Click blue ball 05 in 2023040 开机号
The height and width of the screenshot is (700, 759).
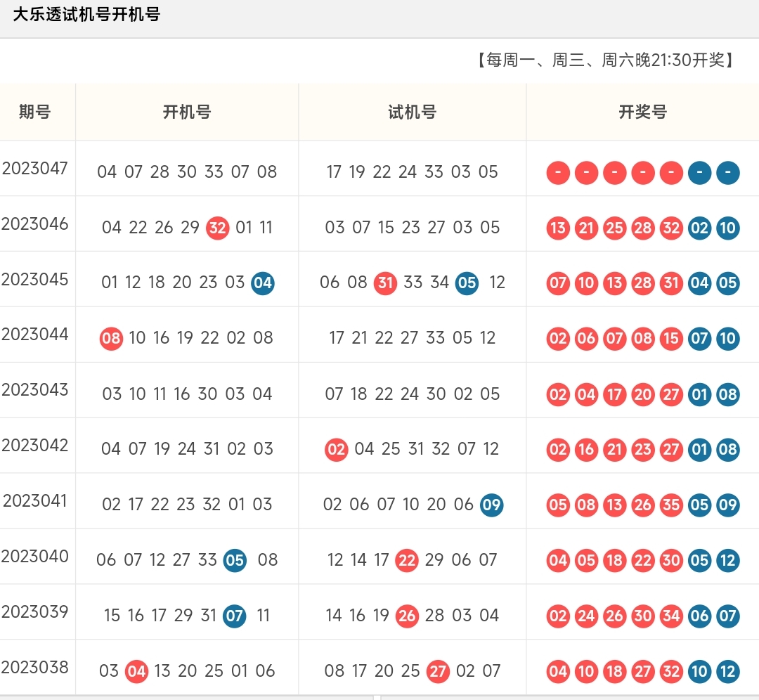point(235,560)
